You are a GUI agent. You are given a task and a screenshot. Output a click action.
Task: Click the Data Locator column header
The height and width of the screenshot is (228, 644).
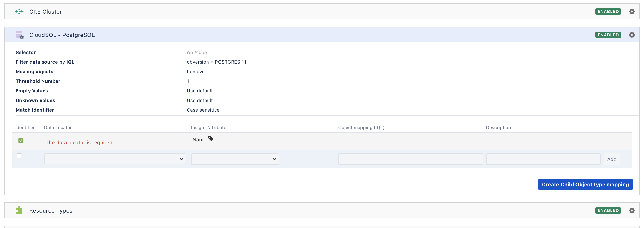coord(58,127)
